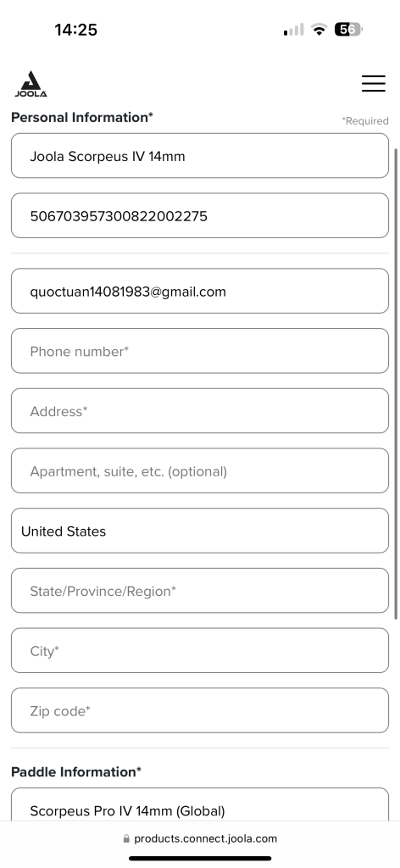
Task: Focus the State/Province/Region field
Action: (x=200, y=590)
